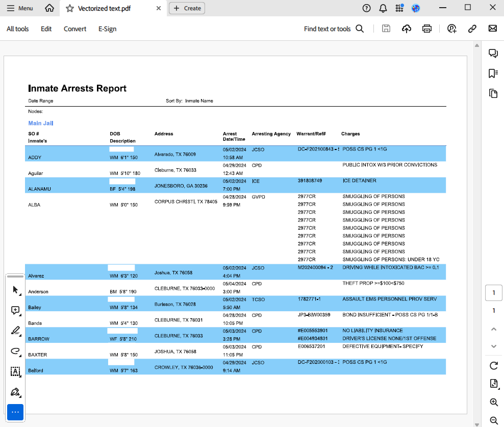Viewport: 504px width, 427px height.
Task: Click the Create new tab button
Action: tap(187, 8)
